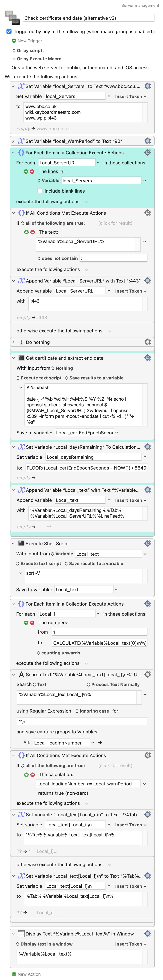This screenshot has width=163, height=980.
Task: Click the calculation field 'Local_leadingNumber <= Local_warnPeriod'
Action: click(89, 784)
